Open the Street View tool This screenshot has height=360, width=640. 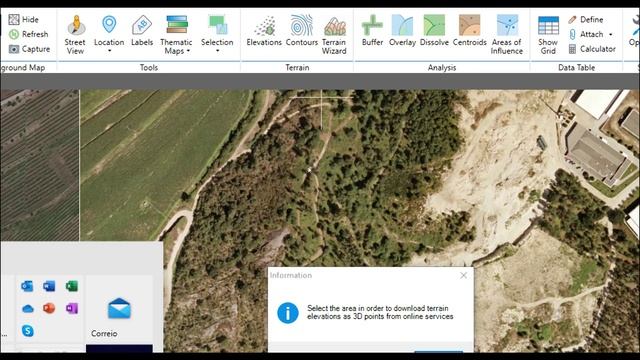[x=76, y=34]
